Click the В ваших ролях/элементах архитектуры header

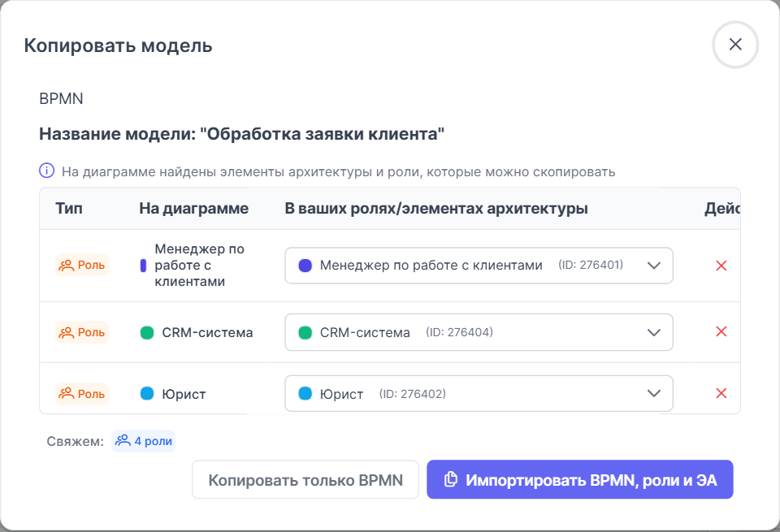(436, 208)
